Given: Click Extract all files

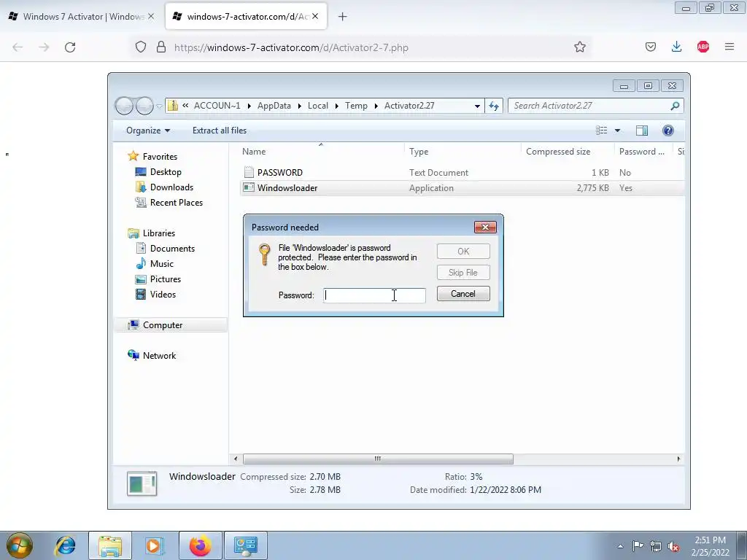Looking at the screenshot, I should pos(220,131).
